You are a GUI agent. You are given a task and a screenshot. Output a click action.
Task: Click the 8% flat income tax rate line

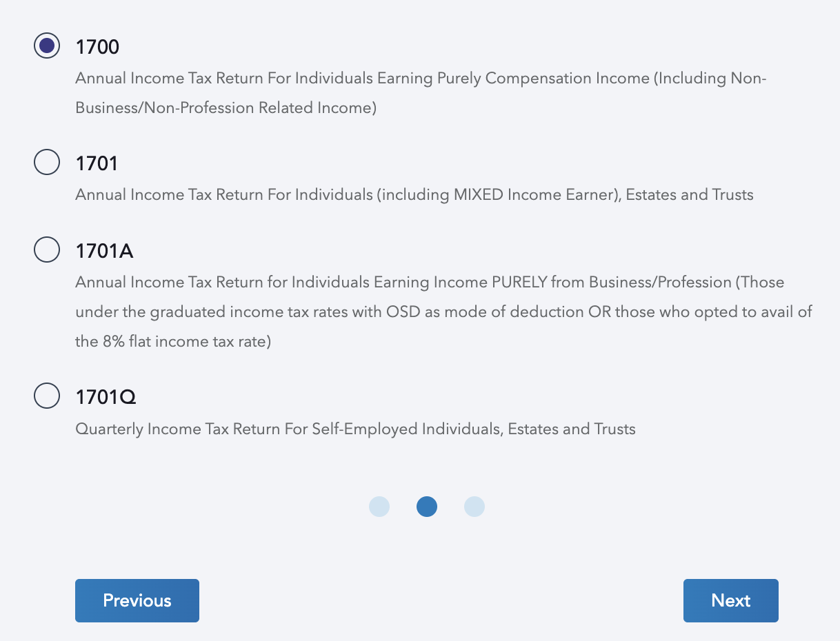[x=173, y=342]
